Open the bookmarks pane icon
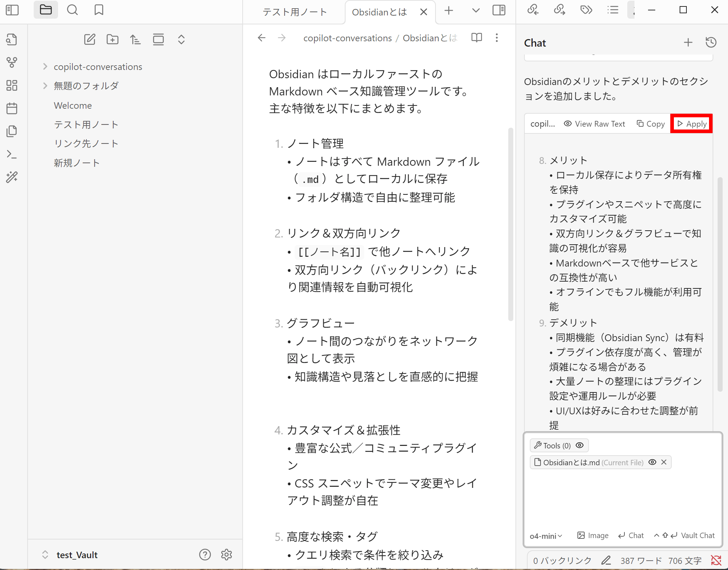 tap(99, 10)
